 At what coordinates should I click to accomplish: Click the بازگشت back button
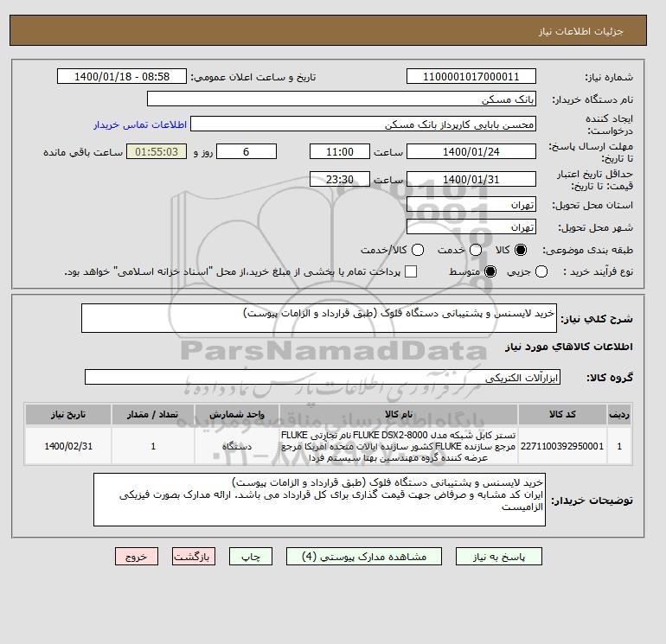194,557
